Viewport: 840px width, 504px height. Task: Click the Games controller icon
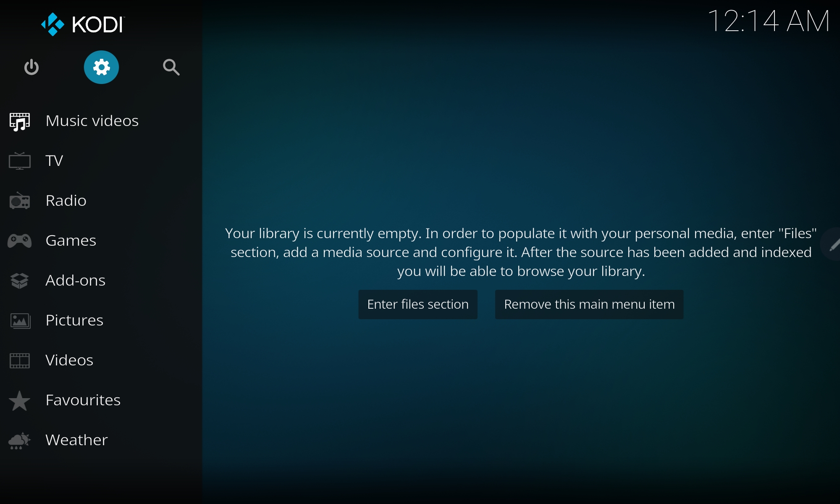[20, 241]
